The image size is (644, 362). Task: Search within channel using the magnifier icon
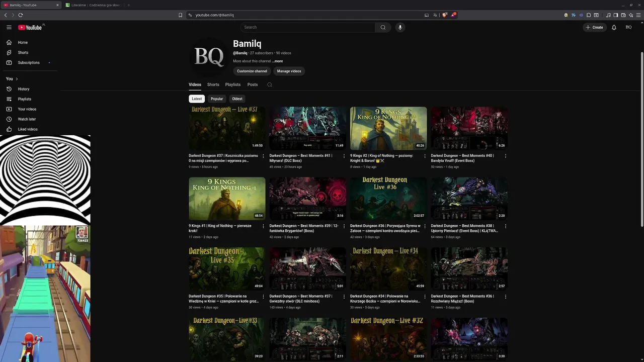[270, 84]
